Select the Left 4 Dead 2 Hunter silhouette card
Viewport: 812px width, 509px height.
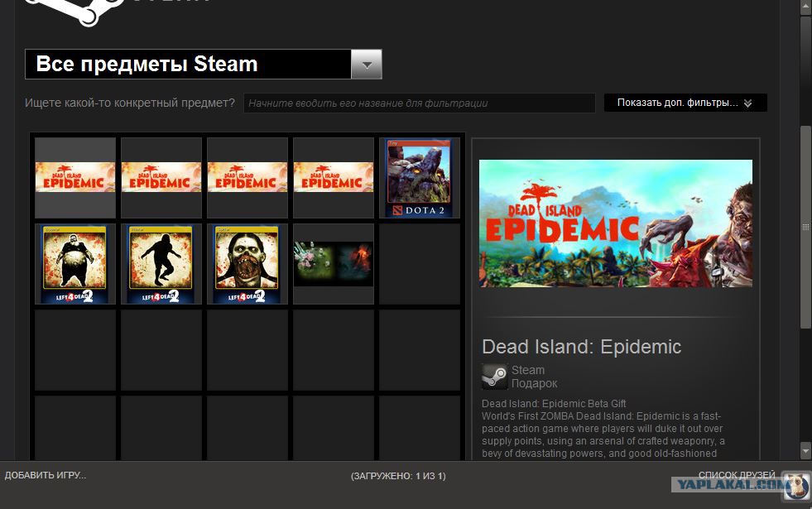(161, 263)
